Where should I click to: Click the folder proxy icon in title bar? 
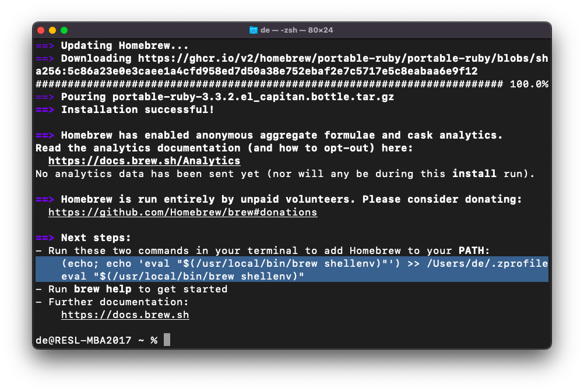click(x=254, y=30)
